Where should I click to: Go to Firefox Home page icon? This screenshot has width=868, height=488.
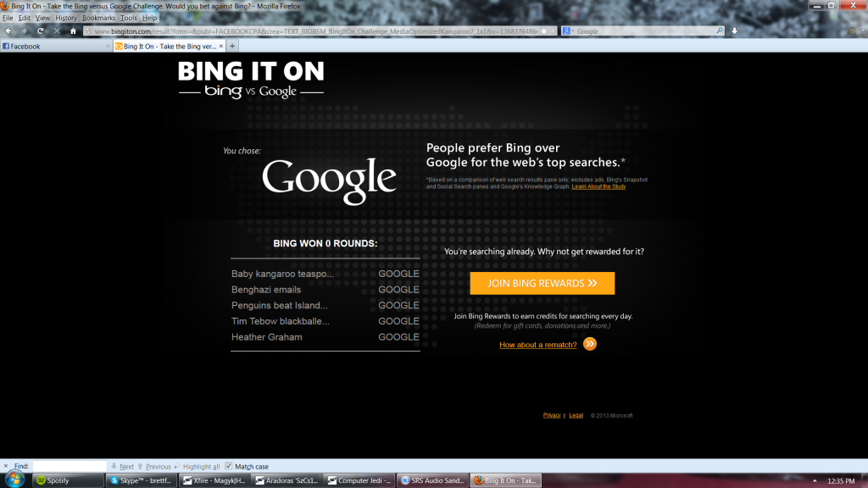(73, 31)
